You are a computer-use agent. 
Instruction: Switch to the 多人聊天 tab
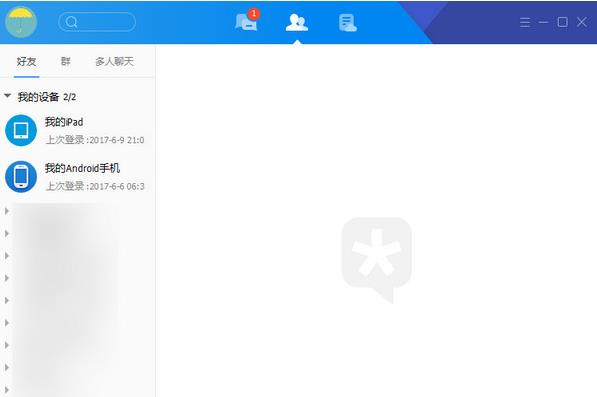114,61
